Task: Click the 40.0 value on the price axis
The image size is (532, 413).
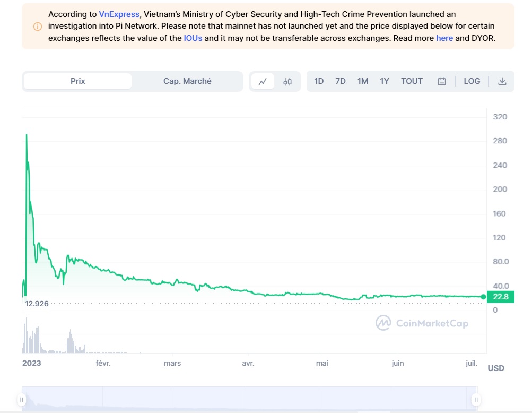Action: (x=501, y=286)
